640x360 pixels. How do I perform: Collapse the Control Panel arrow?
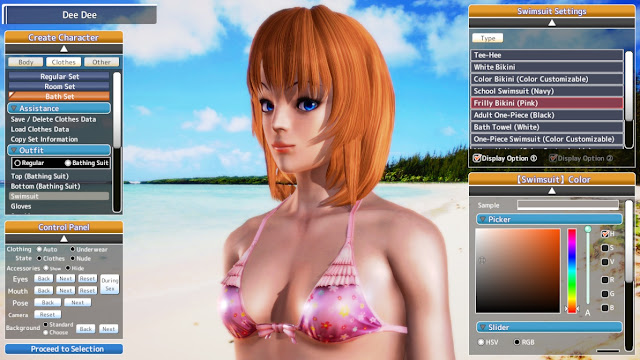coord(64,238)
